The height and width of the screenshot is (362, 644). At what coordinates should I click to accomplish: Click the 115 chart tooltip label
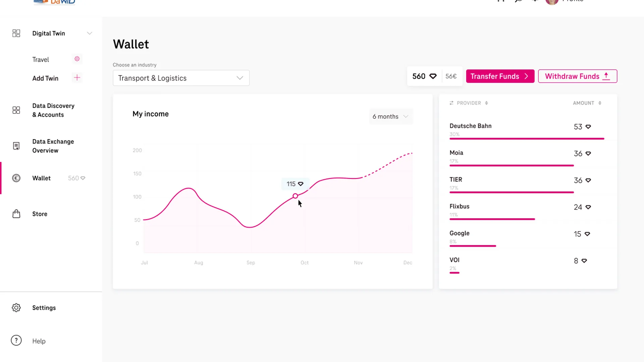295,184
